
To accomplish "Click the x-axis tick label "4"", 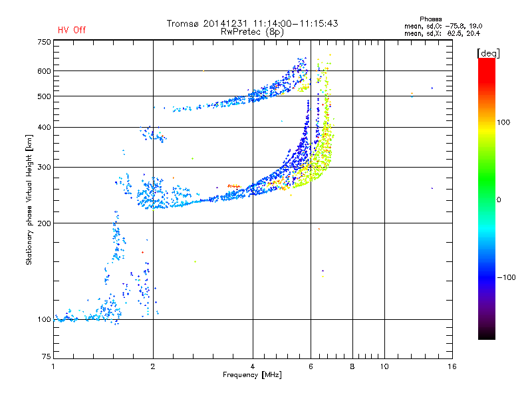I will coord(253,366).
